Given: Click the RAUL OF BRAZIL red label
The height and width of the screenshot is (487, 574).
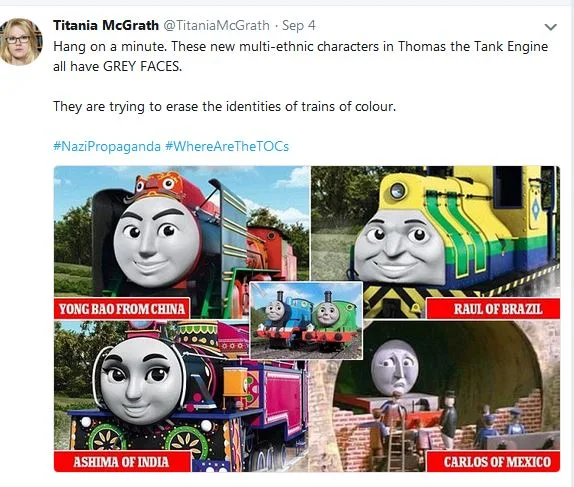Looking at the screenshot, I should 493,309.
